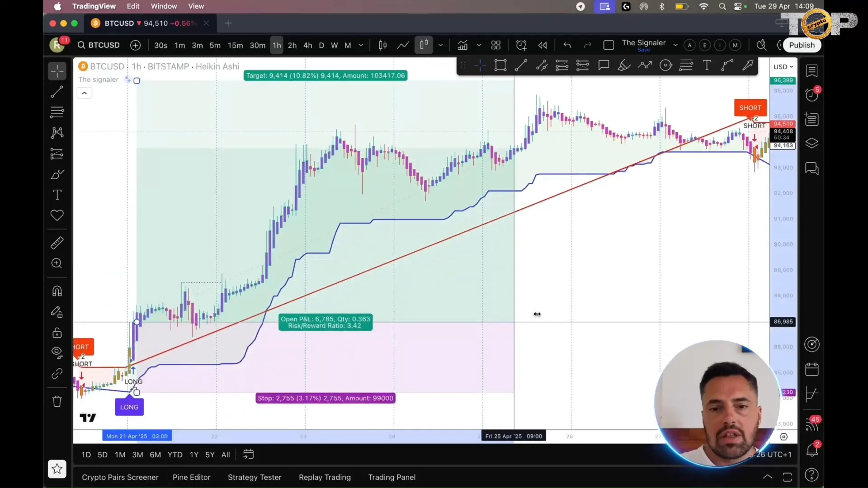Open the Replay Trading tab
The width and height of the screenshot is (868, 488).
325,477
